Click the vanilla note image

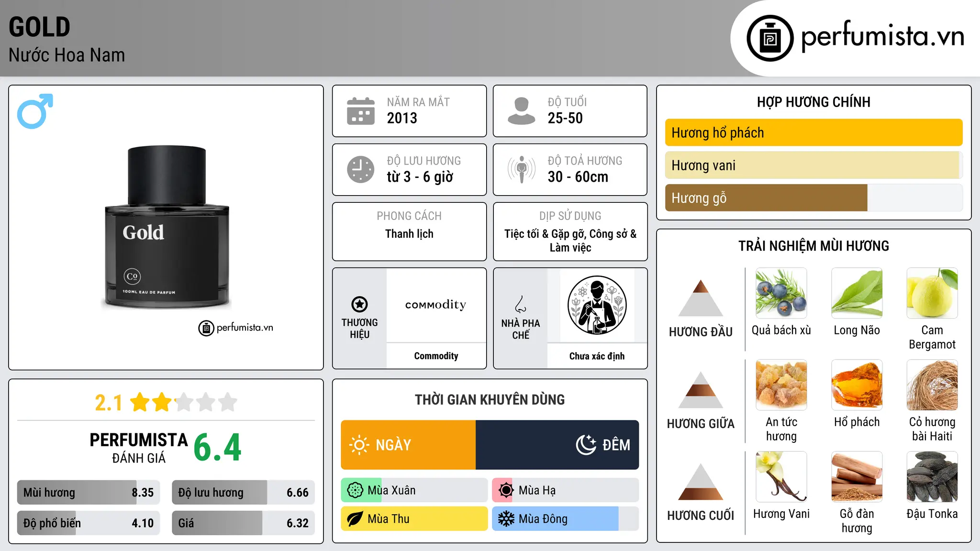pos(781,477)
